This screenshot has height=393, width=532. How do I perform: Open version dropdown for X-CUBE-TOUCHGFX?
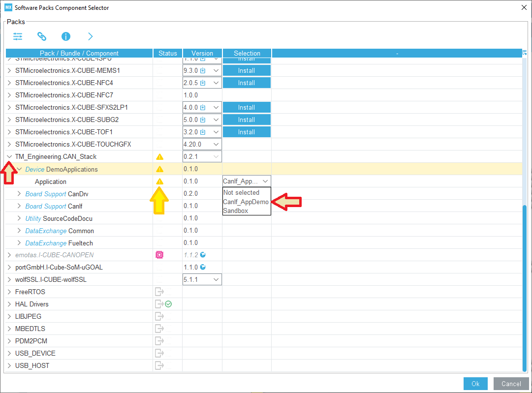216,144
